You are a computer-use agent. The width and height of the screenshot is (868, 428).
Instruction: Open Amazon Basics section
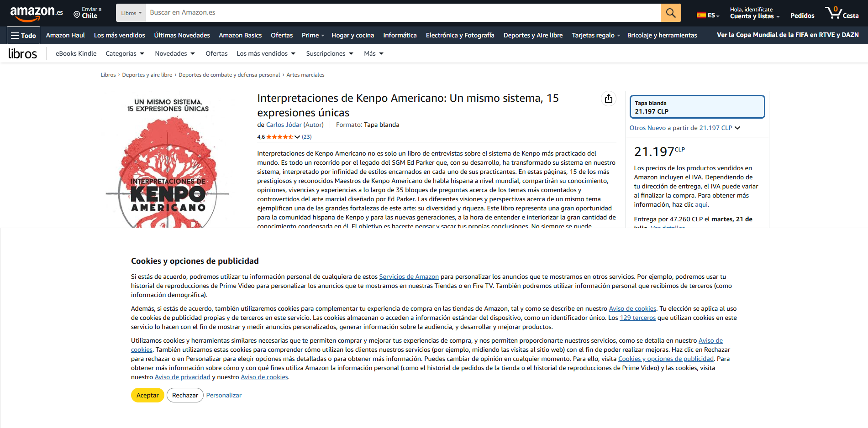pos(240,35)
